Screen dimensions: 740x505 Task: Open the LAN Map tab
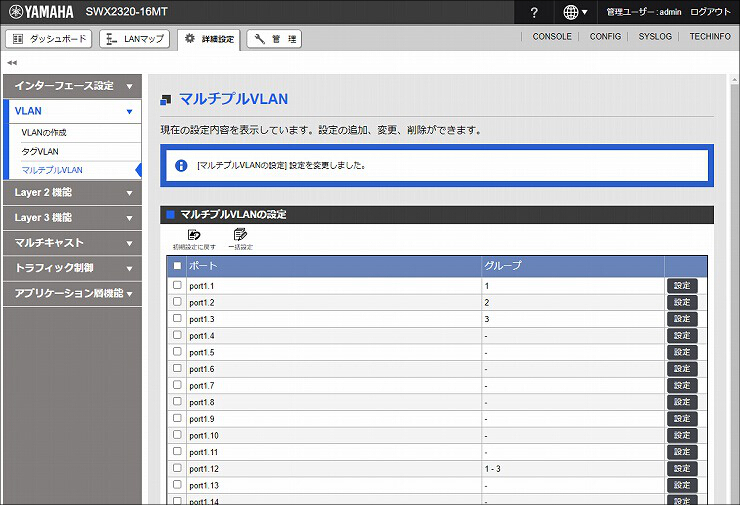(135, 39)
